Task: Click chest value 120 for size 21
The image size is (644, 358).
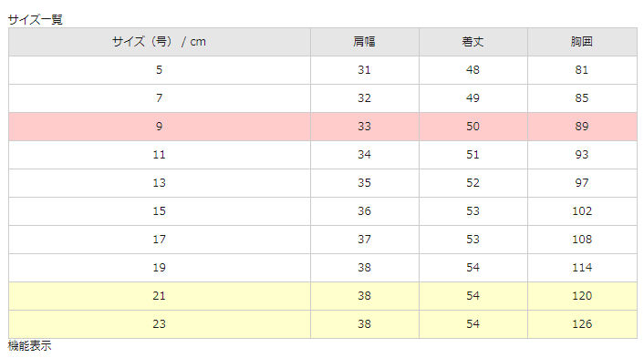Action: (x=582, y=296)
